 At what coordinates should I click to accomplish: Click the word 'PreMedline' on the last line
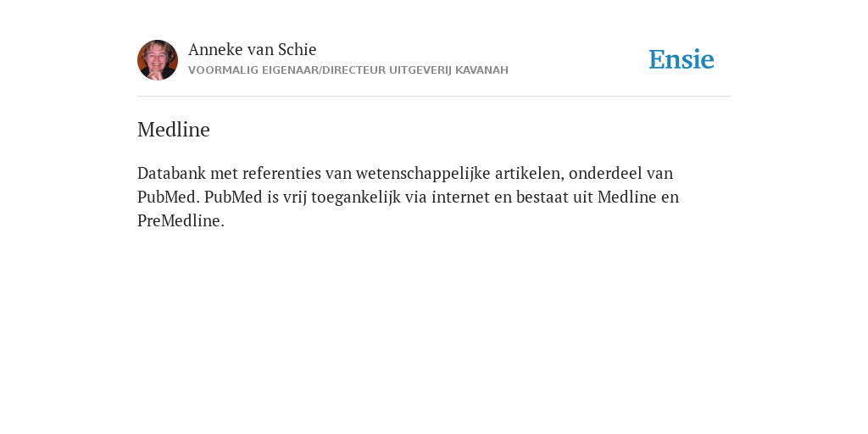click(179, 220)
